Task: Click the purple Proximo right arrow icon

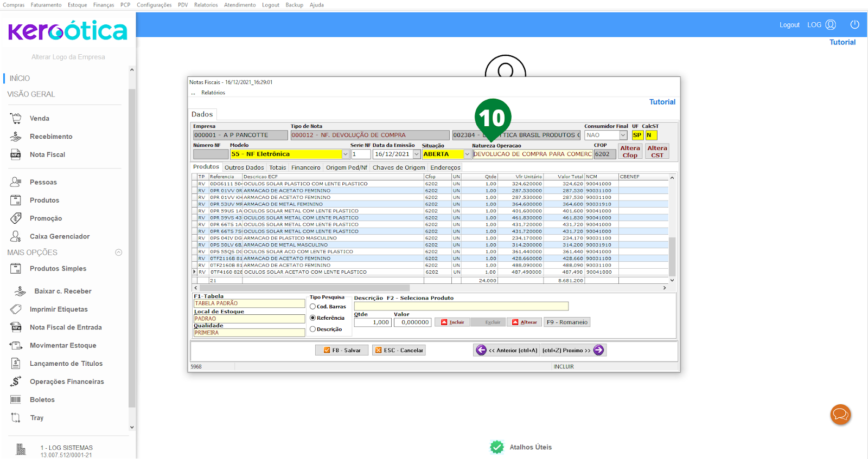Action: [598, 350]
